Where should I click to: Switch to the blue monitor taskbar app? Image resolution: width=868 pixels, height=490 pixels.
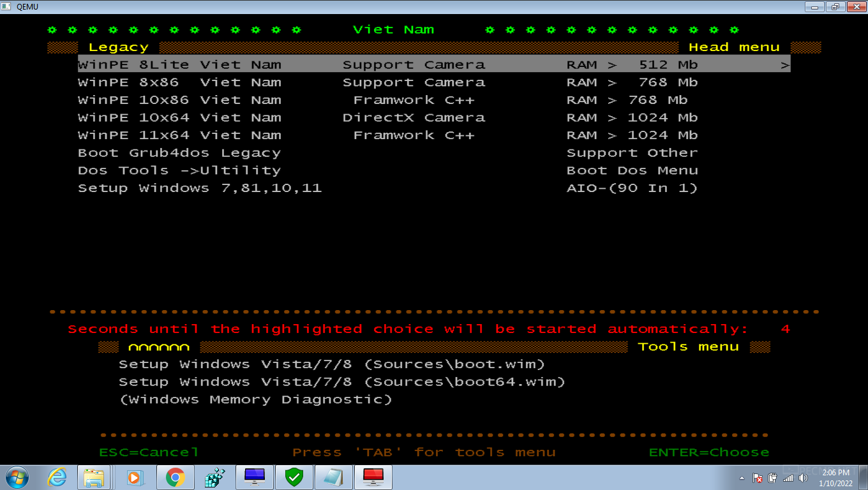(255, 477)
